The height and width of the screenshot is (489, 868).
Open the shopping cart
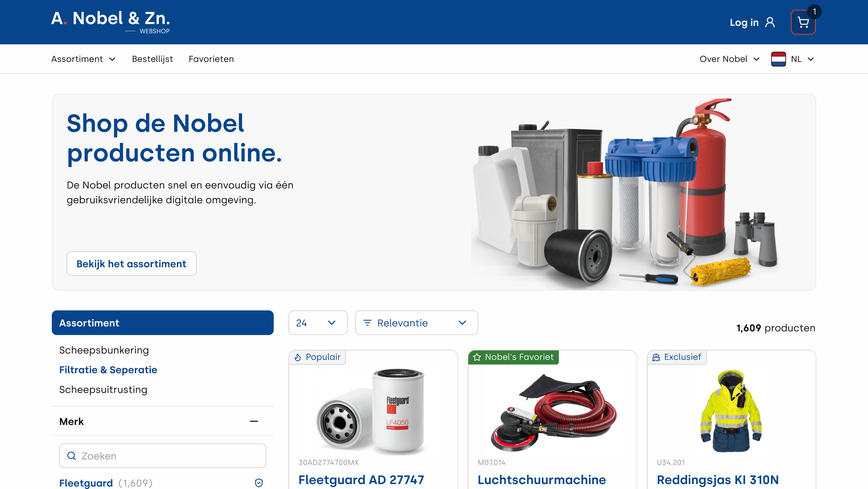click(x=803, y=22)
